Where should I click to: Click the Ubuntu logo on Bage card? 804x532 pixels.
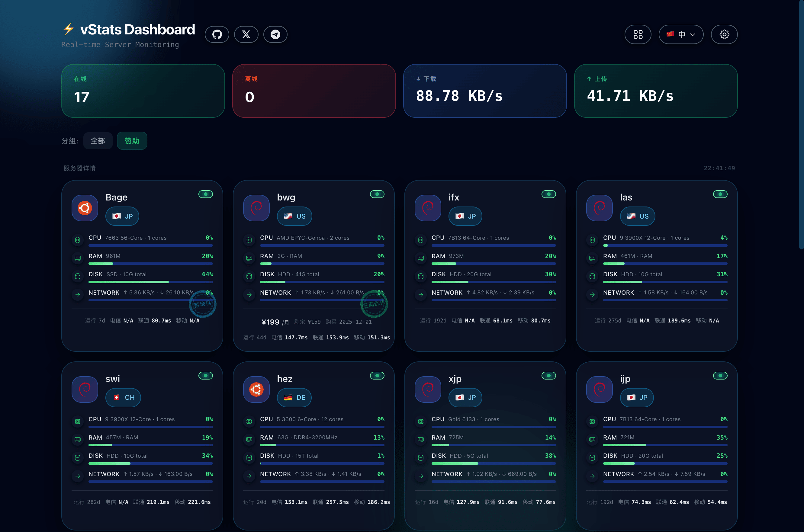(x=85, y=208)
